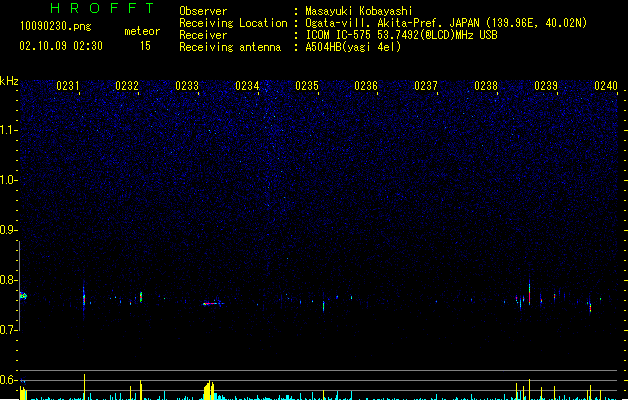Screen dimensions: 629x400
Task: Click the 1.1 kHz axis label
Action: click(9, 130)
